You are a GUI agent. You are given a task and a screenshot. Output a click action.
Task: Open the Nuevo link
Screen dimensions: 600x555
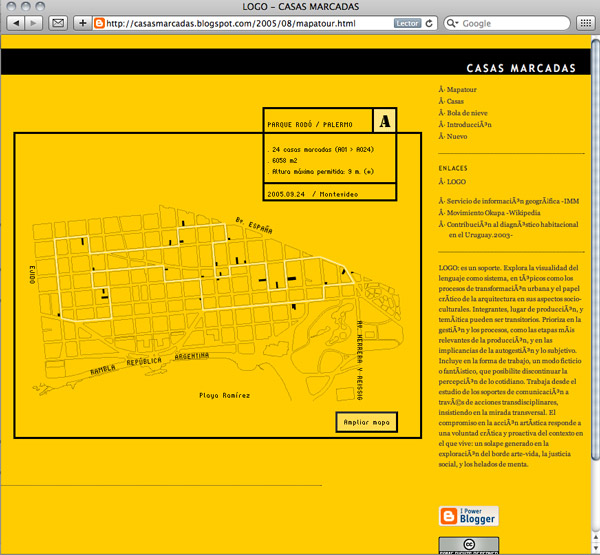tap(457, 136)
